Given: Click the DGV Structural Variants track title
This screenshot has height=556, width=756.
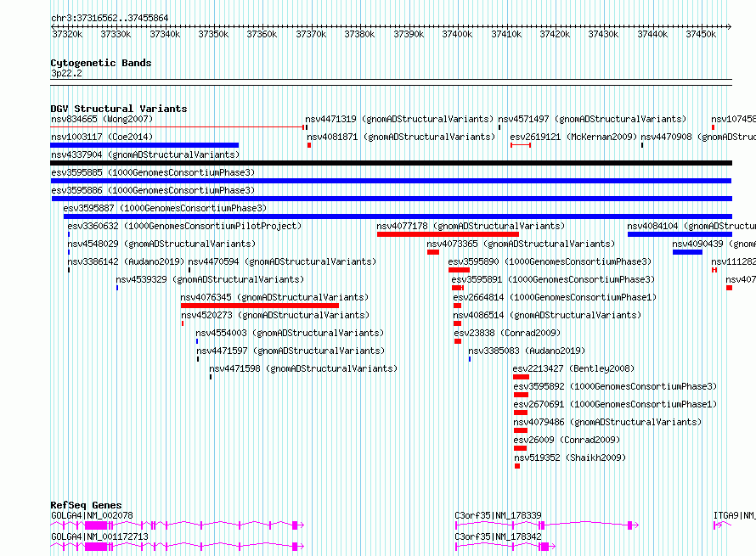Looking at the screenshot, I should (x=119, y=109).
